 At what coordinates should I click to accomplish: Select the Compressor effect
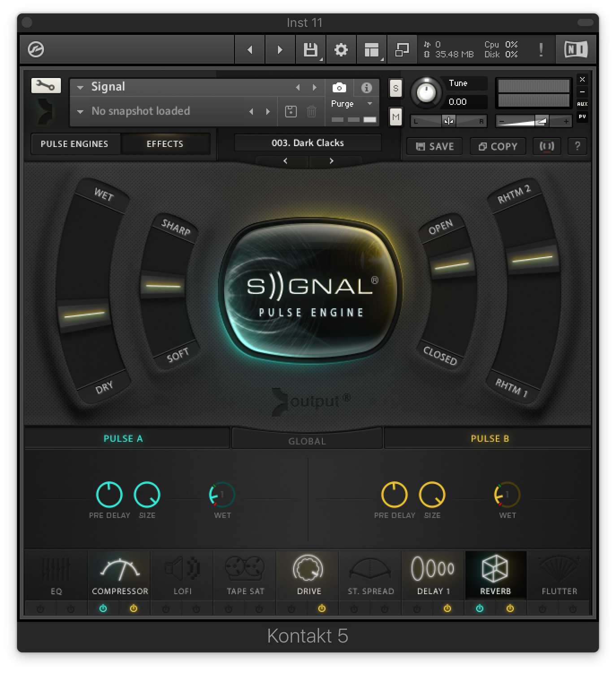click(x=119, y=575)
